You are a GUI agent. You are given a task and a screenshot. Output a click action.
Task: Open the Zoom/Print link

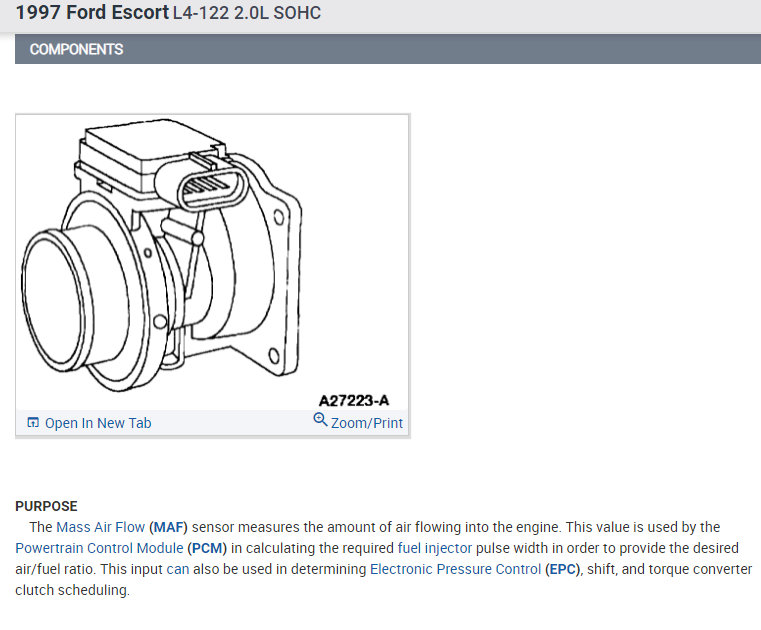point(366,423)
